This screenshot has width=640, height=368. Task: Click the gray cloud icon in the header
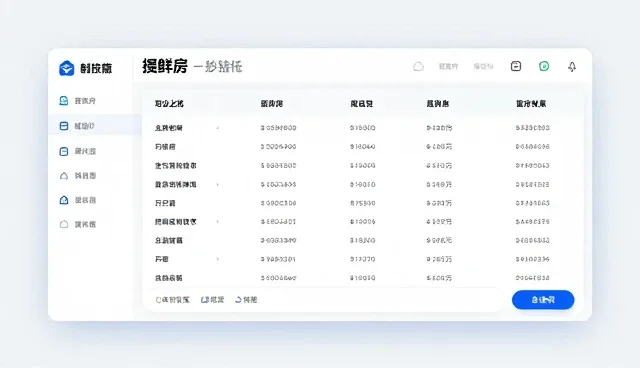(x=418, y=66)
